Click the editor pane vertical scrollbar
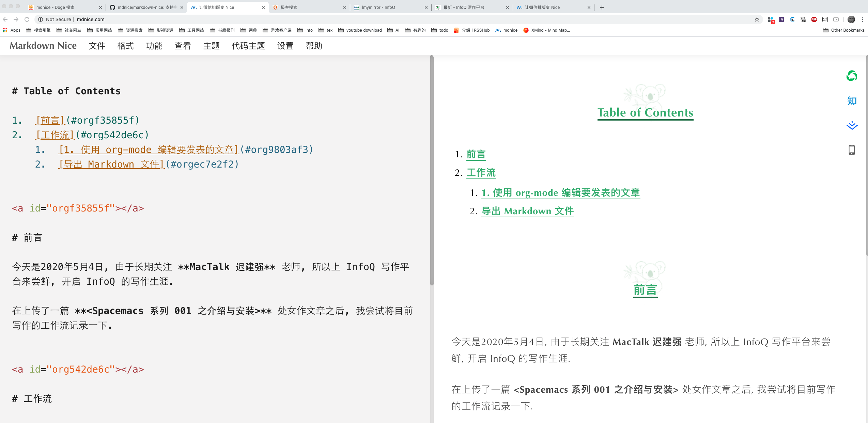The height and width of the screenshot is (423, 868). 432,170
